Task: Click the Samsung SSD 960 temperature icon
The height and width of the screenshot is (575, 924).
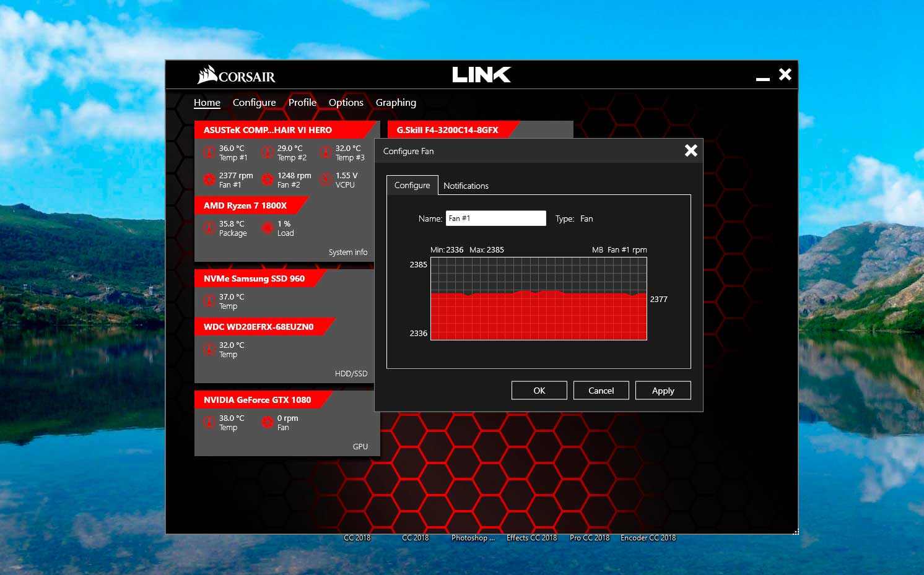Action: (209, 301)
